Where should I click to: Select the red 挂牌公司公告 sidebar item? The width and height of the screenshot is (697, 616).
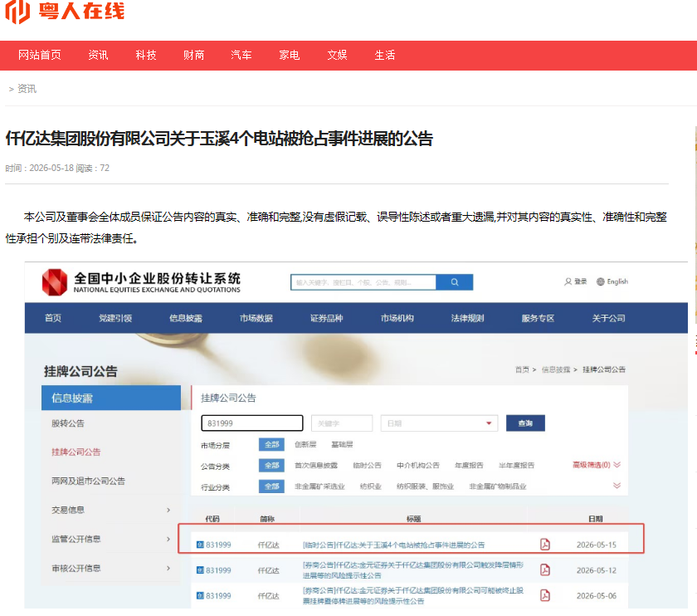click(x=76, y=452)
